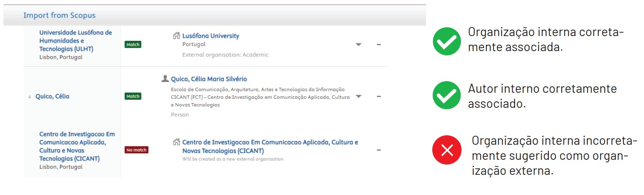The width and height of the screenshot is (644, 195).
Task: Remove the Lusófona University match with minus icon
Action: 379,44
